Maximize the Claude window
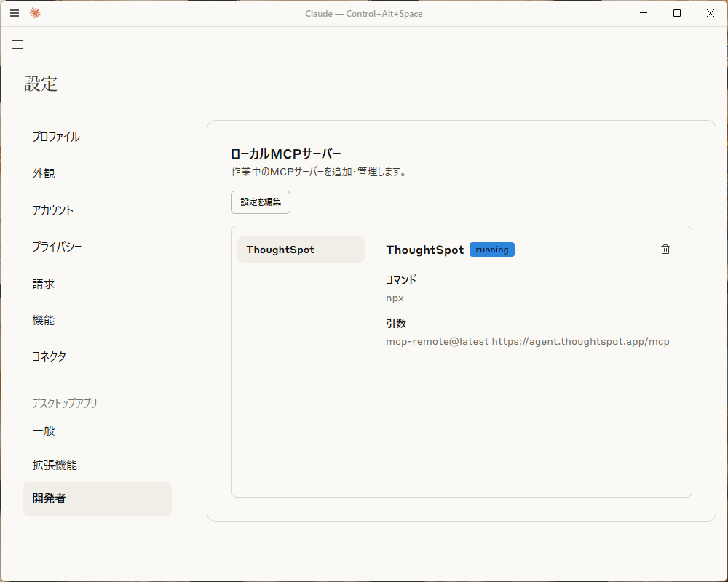 tap(677, 13)
